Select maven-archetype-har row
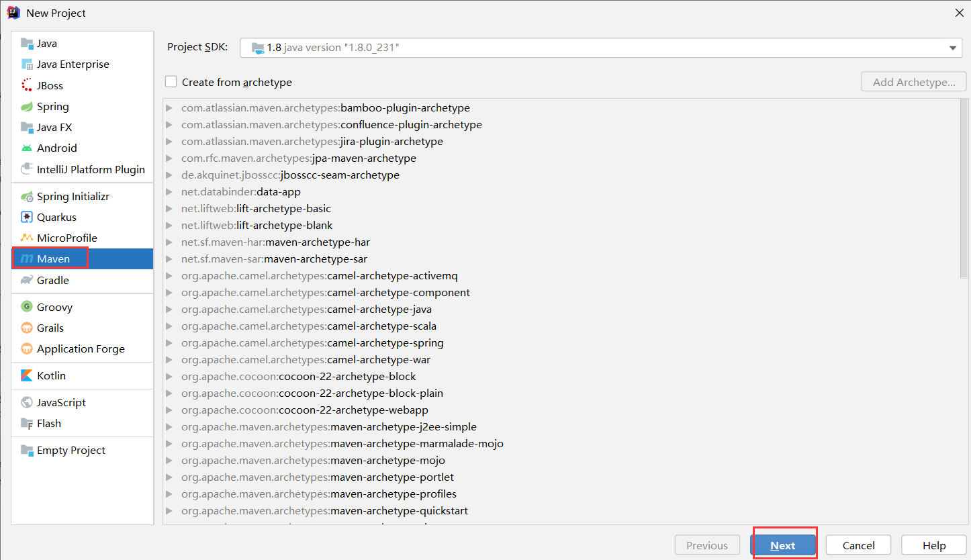 (x=561, y=242)
